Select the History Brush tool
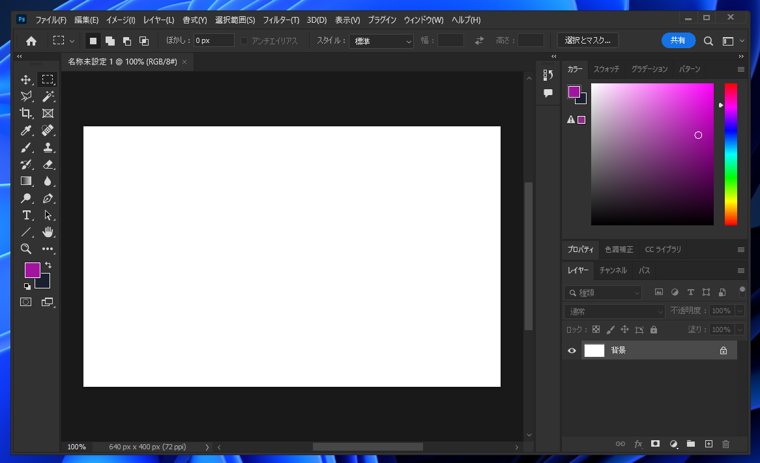 (x=26, y=164)
